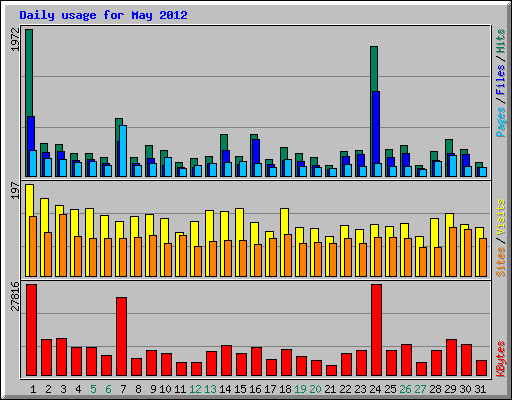Select the red KBytes bar for day 7
Viewport: 512px width, 400px height.
pyautogui.click(x=122, y=336)
